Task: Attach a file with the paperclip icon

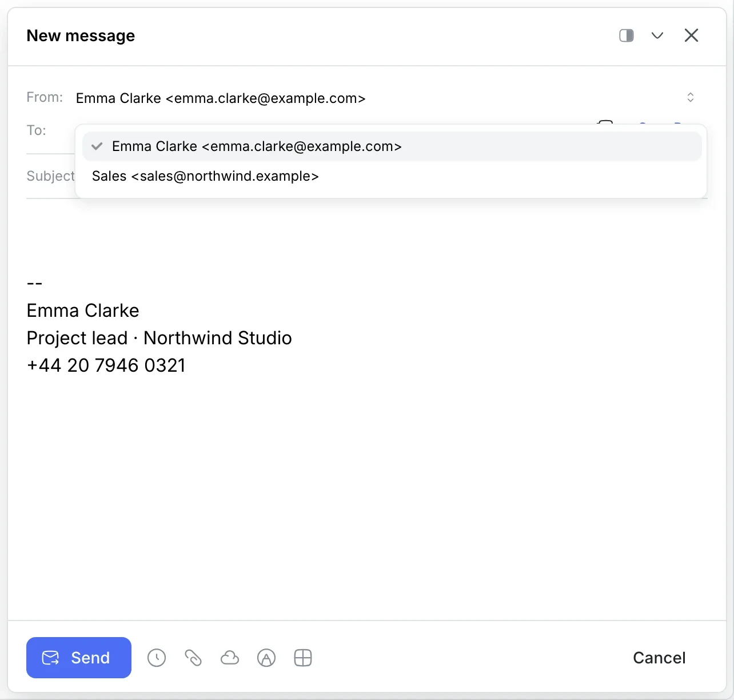Action: 193,658
